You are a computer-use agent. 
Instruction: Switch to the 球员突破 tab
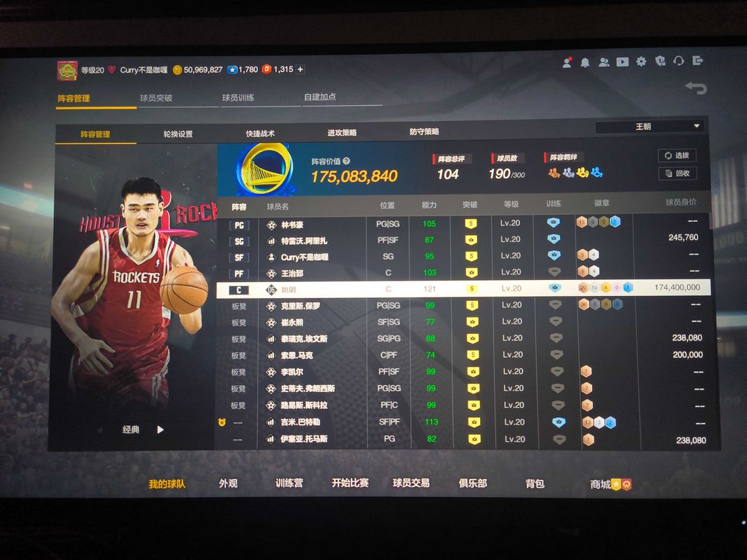(156, 97)
